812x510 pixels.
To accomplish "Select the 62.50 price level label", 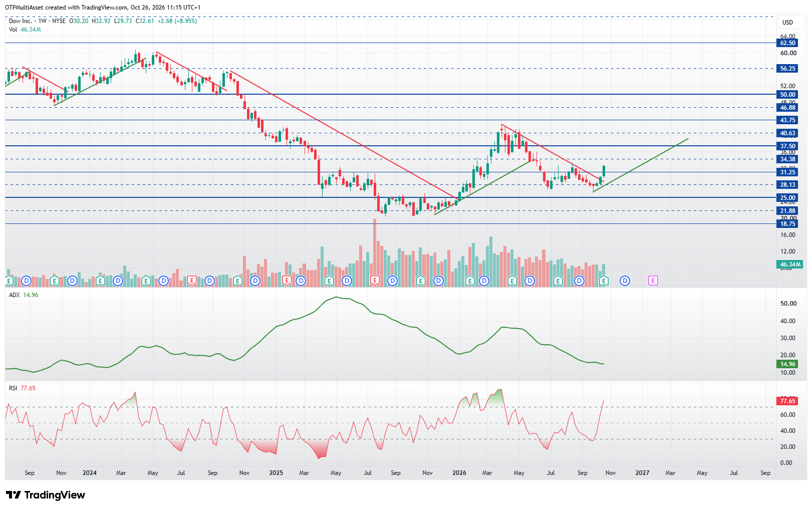I will (x=787, y=43).
